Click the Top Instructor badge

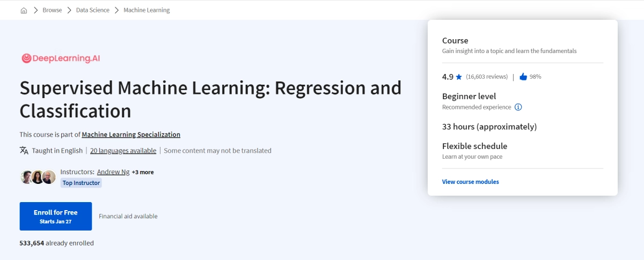[81, 183]
